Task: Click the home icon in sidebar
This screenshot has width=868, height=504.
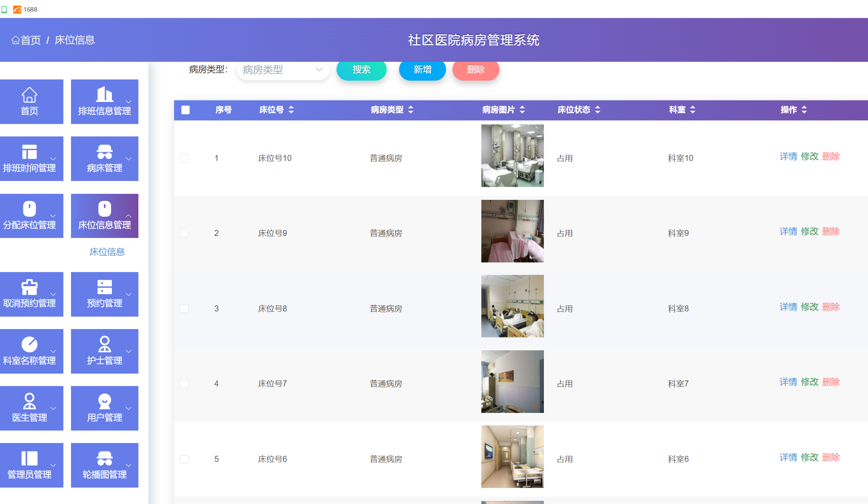Action: [x=29, y=95]
